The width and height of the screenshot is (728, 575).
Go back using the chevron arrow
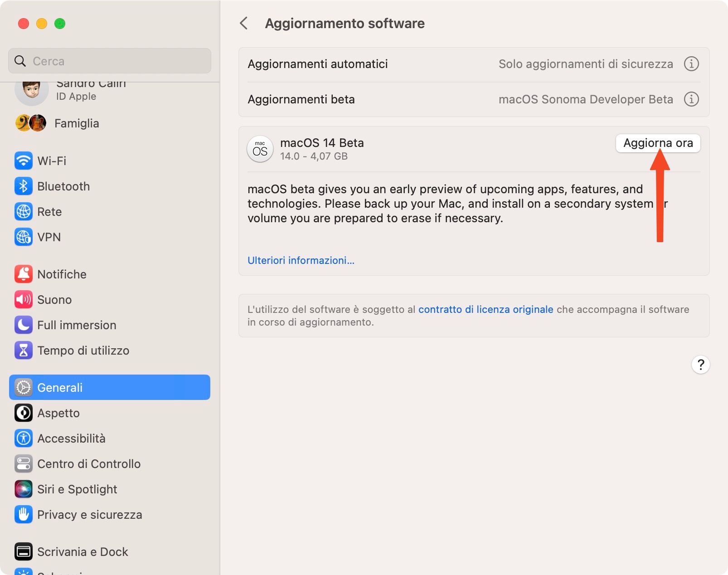pos(244,23)
